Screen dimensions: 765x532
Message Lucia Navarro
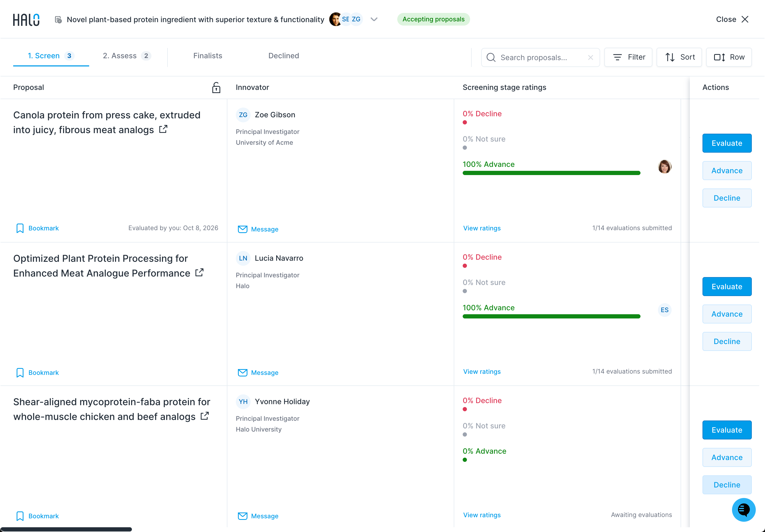tap(258, 373)
